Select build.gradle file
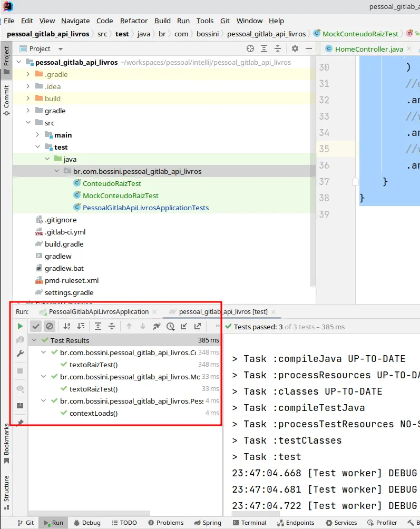420x529 pixels. pos(64,244)
